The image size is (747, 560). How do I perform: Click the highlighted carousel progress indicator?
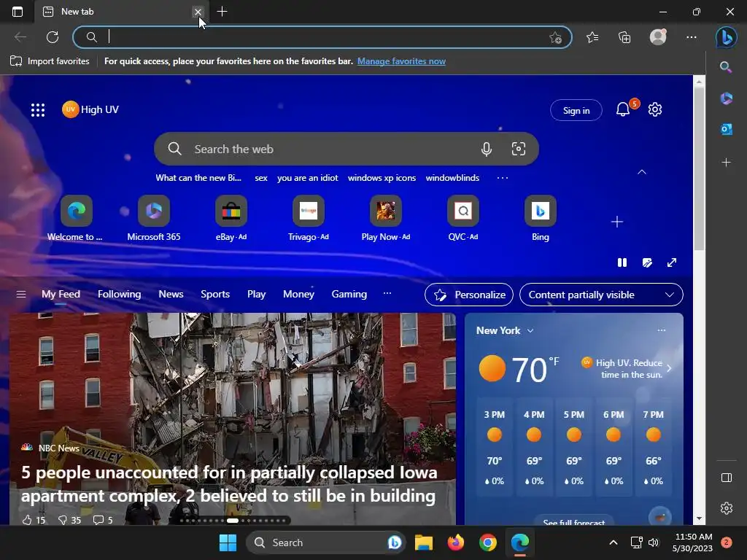233,521
